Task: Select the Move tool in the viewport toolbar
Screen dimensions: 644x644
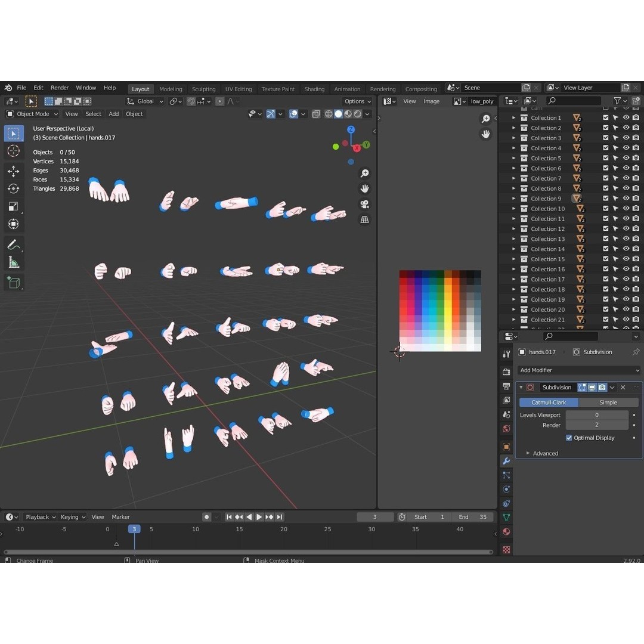Action: click(14, 171)
